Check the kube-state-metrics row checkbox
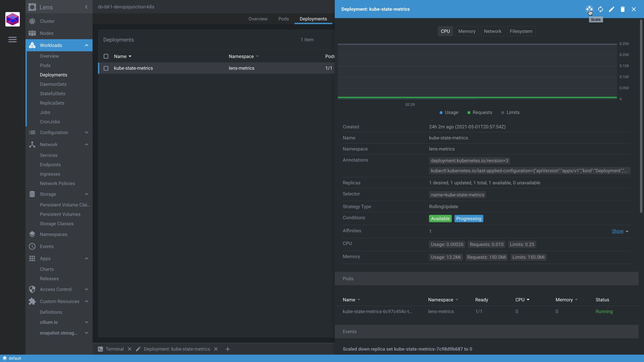 [106, 68]
